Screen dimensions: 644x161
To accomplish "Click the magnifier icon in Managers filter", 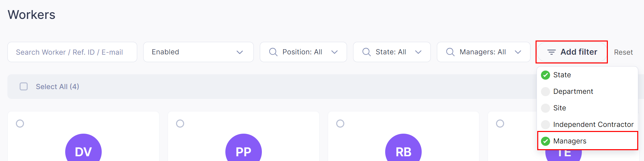I will tap(450, 52).
